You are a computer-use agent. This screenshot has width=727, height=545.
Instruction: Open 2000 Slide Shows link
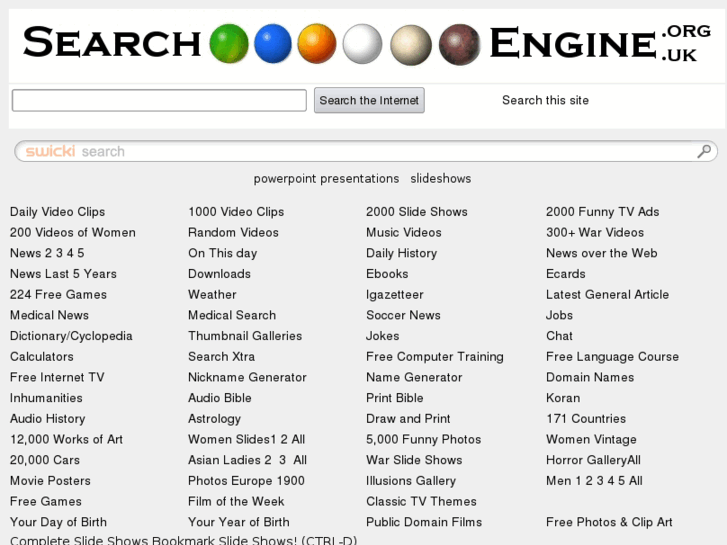coord(417,212)
